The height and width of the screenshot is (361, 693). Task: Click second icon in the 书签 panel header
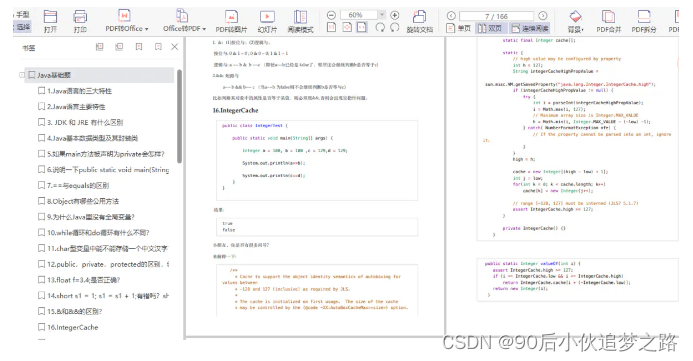pyautogui.click(x=119, y=47)
